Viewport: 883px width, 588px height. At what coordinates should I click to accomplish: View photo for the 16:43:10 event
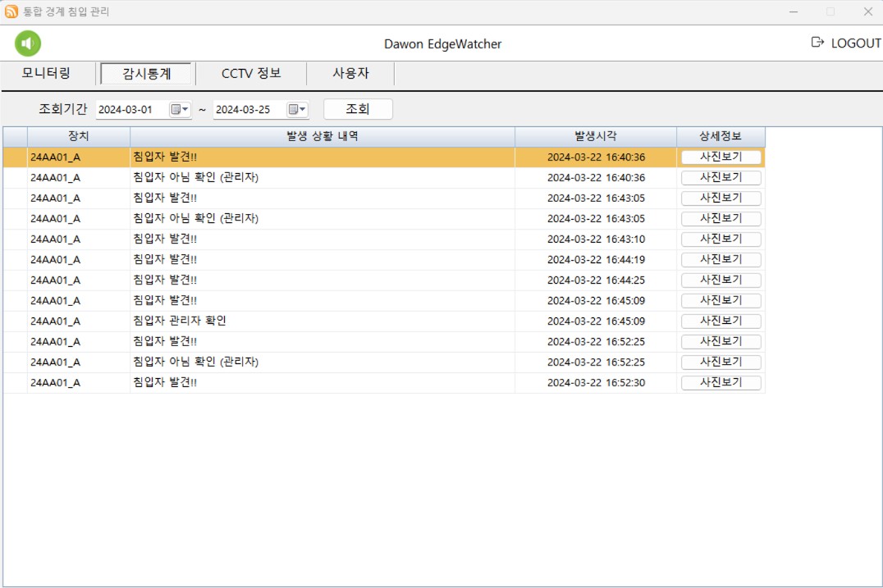coord(721,239)
